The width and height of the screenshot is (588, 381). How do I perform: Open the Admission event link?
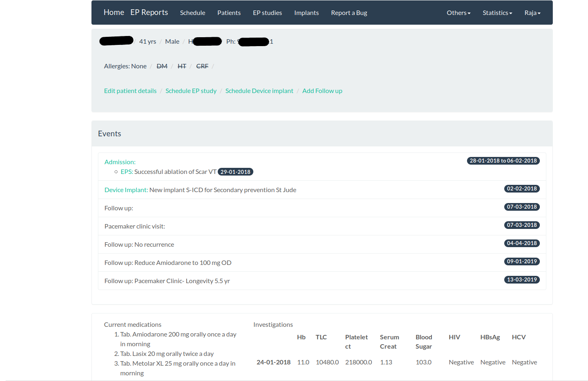tap(120, 162)
